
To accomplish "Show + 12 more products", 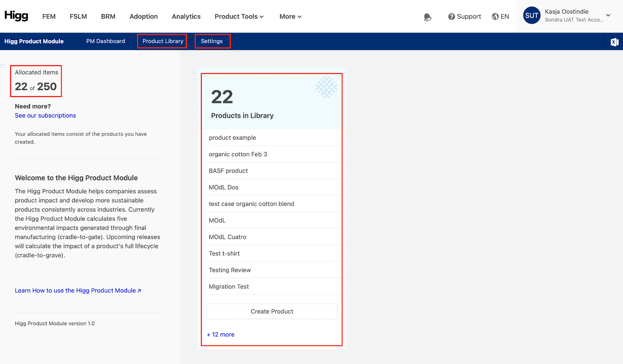I will (220, 334).
